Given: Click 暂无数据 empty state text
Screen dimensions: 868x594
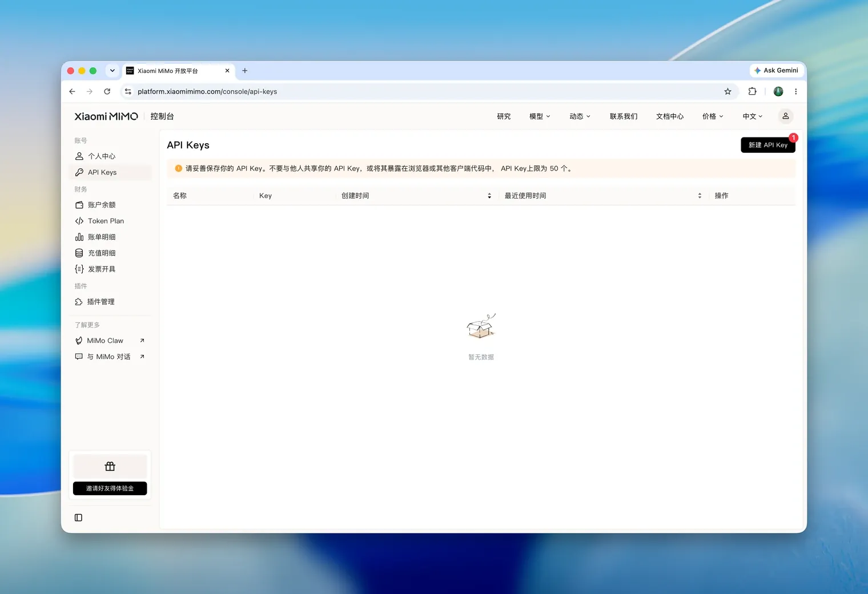Looking at the screenshot, I should (481, 357).
